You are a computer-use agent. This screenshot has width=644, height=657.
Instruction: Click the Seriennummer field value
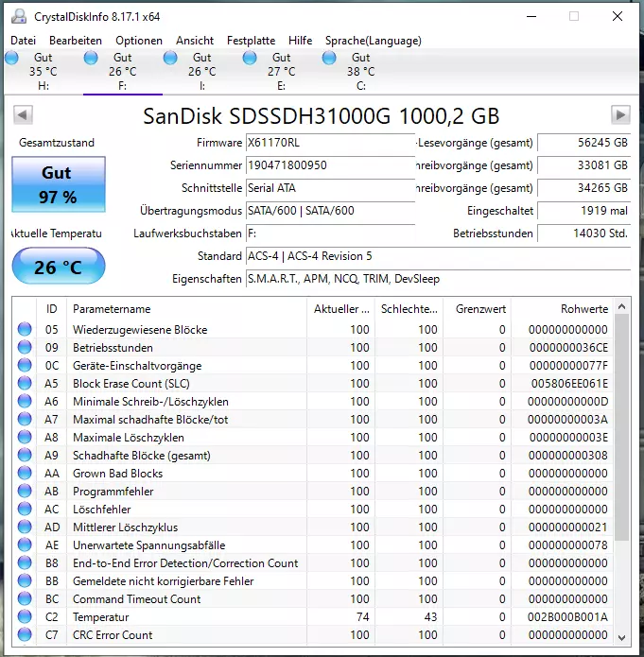pos(330,165)
